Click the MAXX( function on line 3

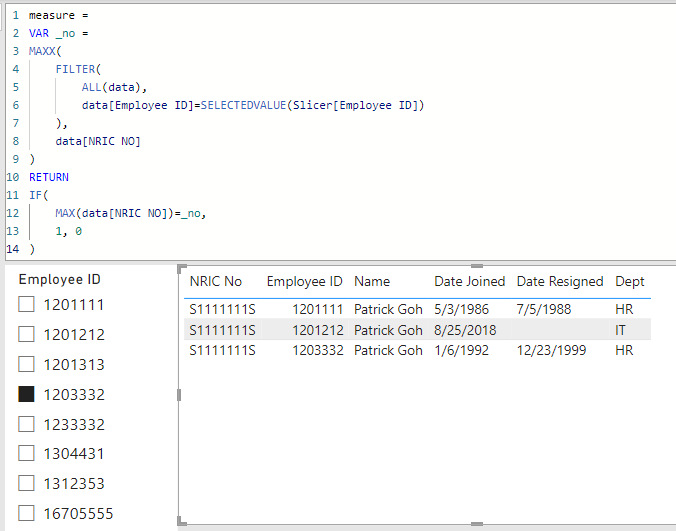(x=45, y=51)
